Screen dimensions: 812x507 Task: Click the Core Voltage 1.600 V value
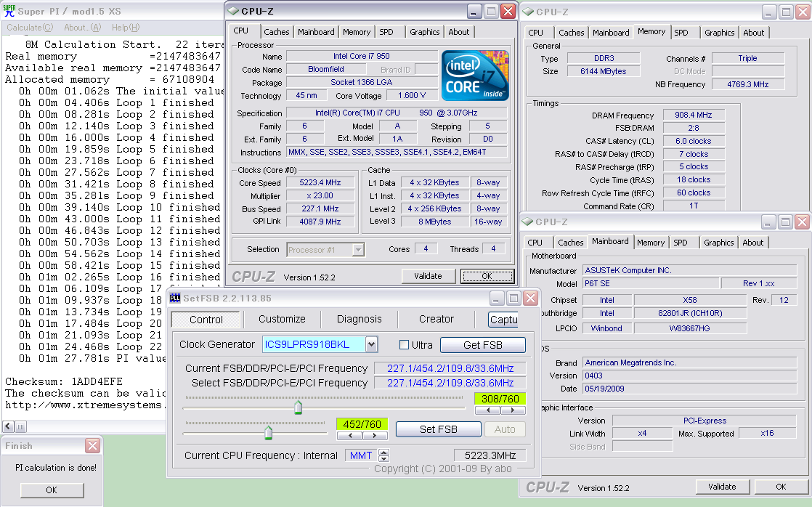click(412, 95)
